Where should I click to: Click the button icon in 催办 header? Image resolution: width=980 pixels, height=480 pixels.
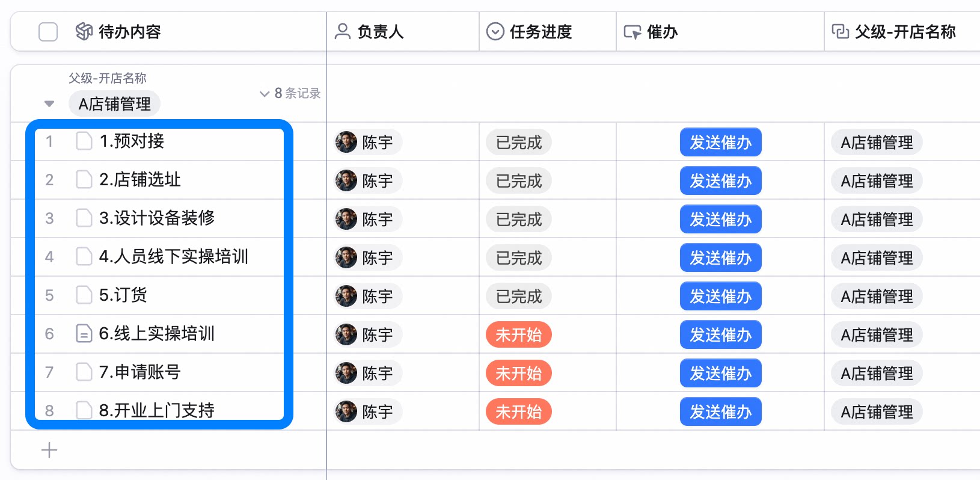[x=632, y=32]
